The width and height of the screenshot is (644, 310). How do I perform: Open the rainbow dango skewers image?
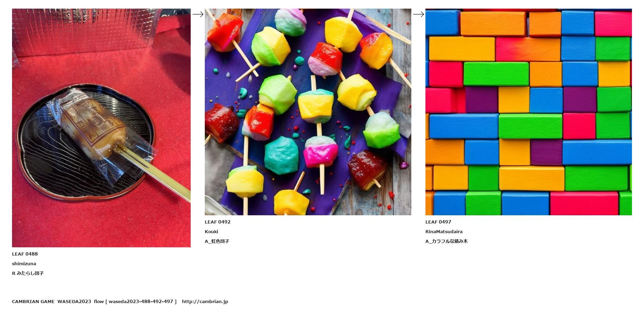coord(308,112)
